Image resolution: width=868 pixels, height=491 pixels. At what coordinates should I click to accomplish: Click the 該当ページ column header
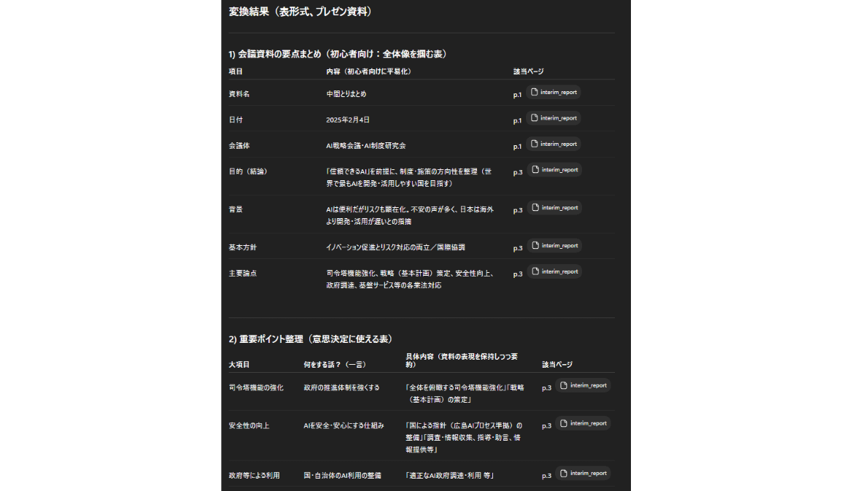click(528, 71)
